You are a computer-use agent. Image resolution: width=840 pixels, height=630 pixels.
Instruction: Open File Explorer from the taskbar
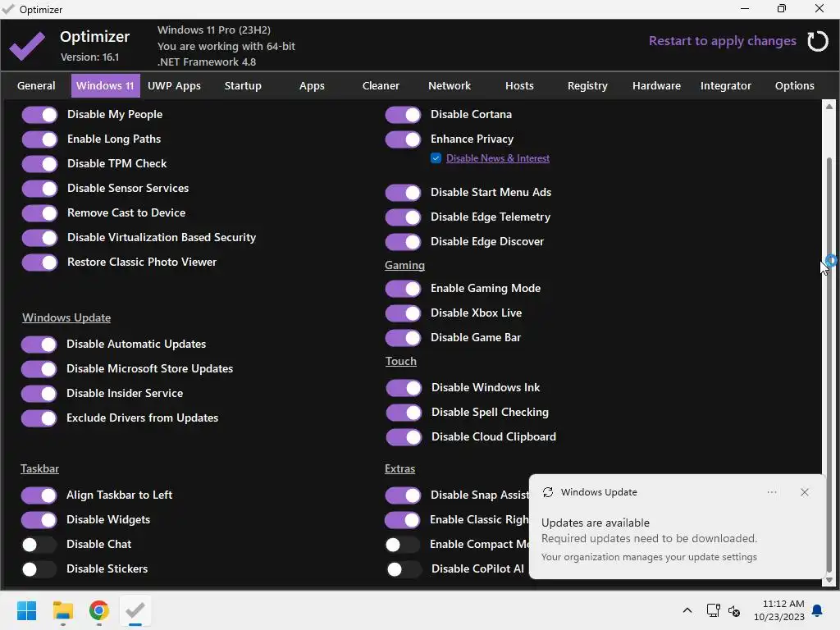coord(62,610)
